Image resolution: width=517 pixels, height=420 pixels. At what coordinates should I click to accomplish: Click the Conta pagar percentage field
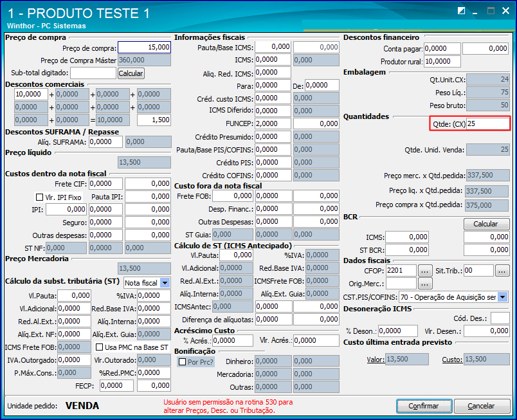click(x=442, y=49)
